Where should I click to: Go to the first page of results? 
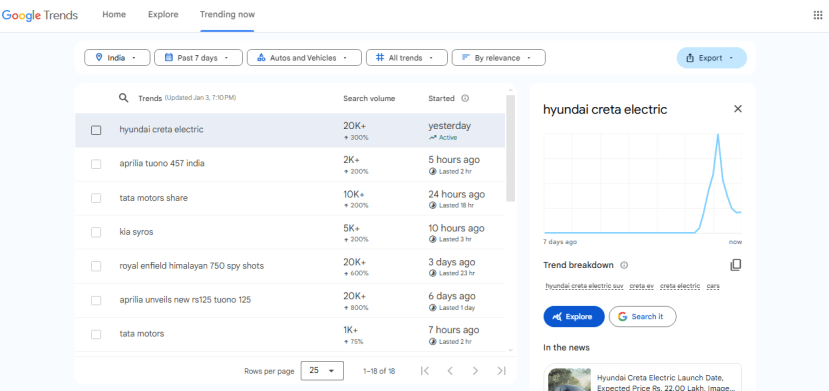425,371
